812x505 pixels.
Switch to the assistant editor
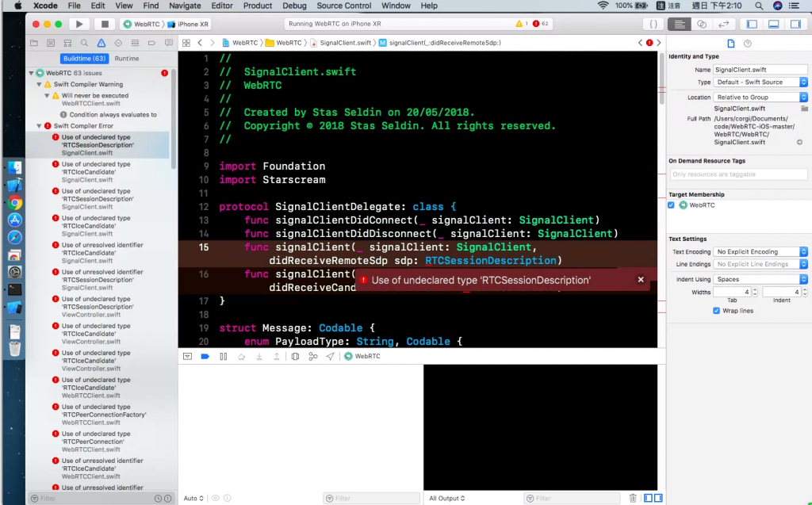[x=702, y=25]
